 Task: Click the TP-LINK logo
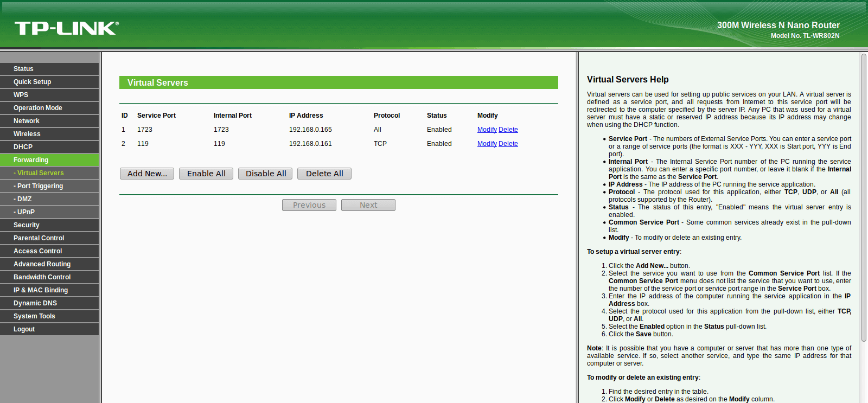67,28
